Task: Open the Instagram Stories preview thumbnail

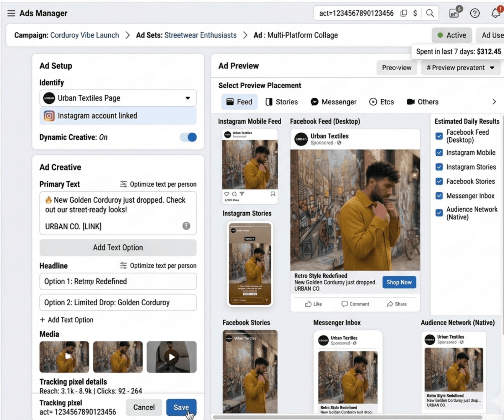Action: point(250,264)
